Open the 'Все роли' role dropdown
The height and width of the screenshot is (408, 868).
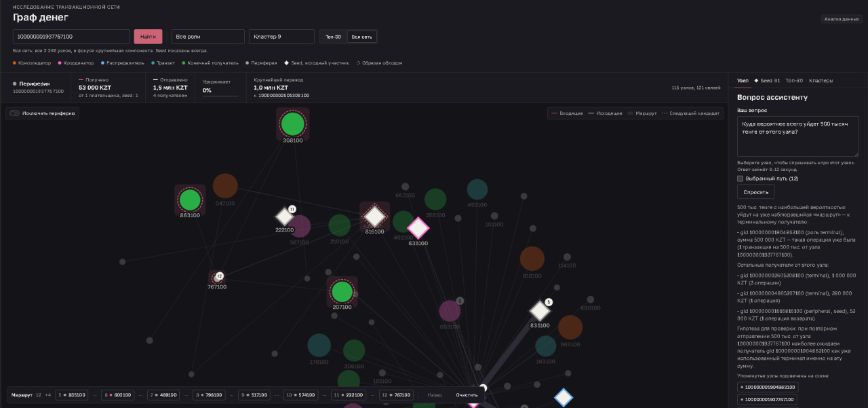[x=208, y=37]
